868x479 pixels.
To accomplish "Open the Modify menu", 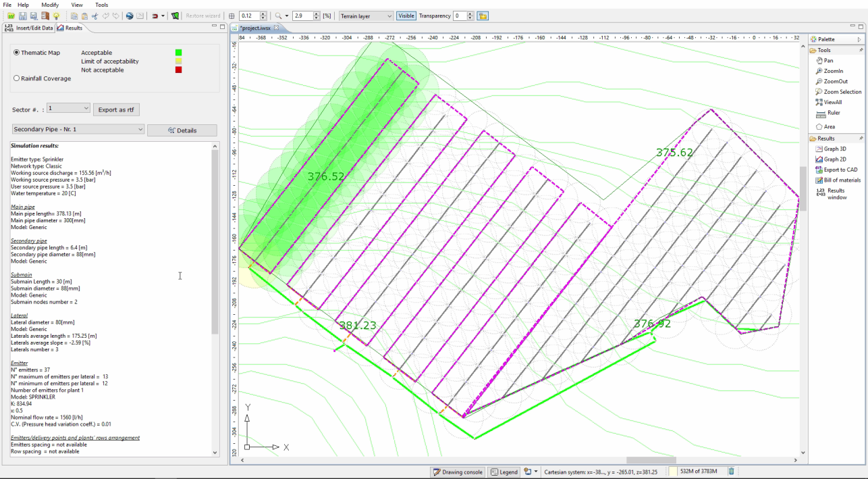I will click(x=50, y=5).
